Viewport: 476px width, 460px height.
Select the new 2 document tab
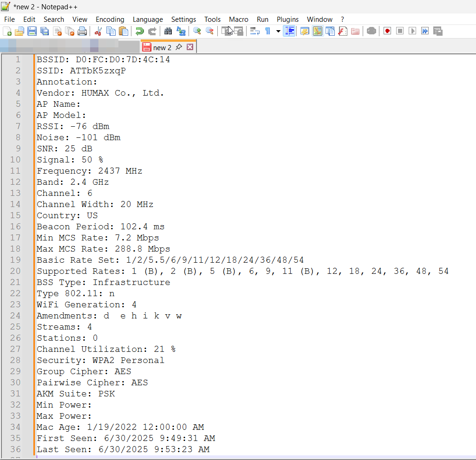point(162,47)
